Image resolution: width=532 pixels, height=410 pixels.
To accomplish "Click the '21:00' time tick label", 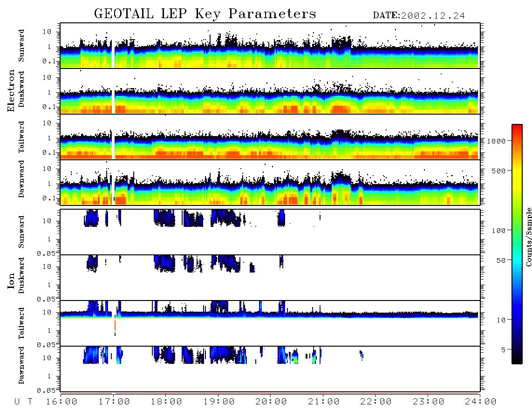I will tap(324, 402).
